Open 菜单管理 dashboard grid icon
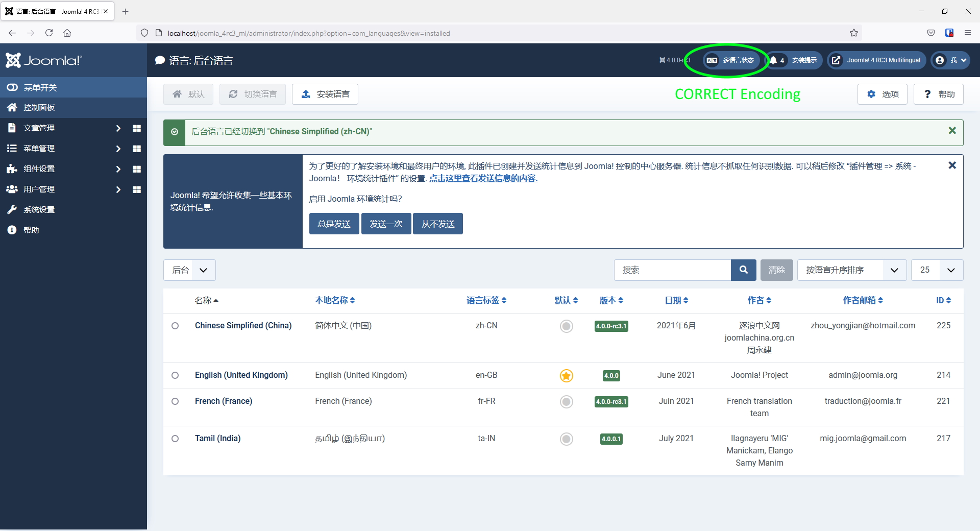This screenshot has height=531, width=980. [x=137, y=149]
